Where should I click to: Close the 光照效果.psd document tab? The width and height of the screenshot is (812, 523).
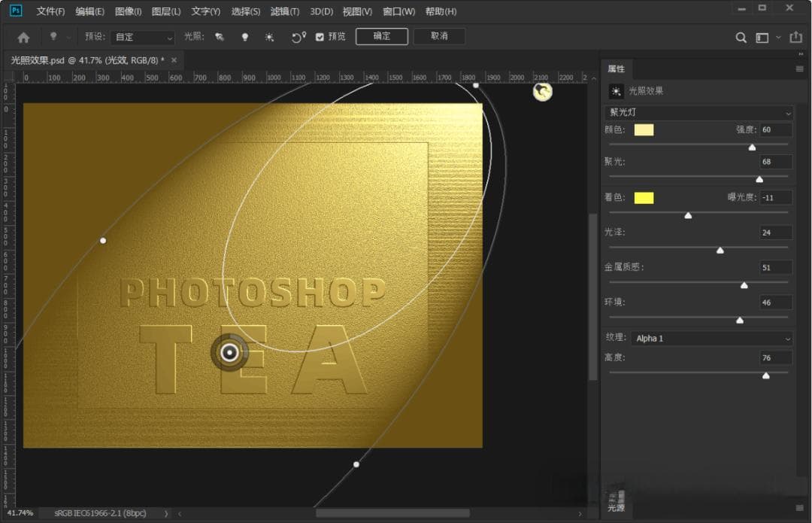(x=174, y=60)
